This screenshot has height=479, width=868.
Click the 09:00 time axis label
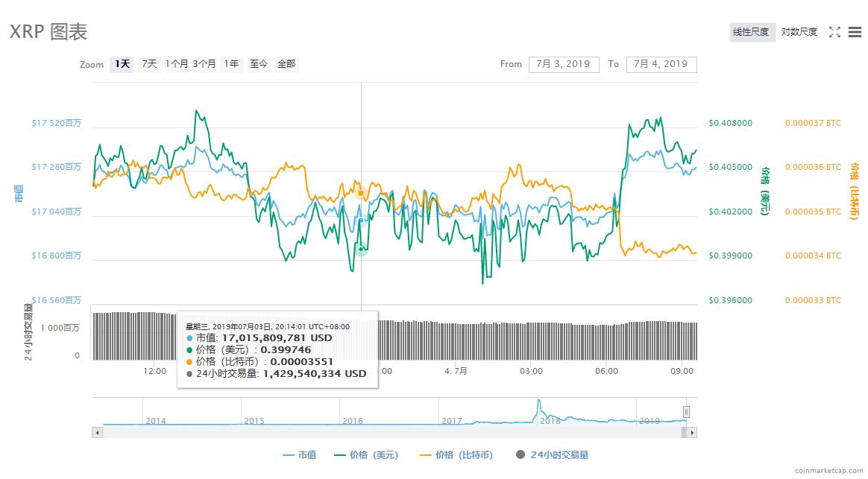click(682, 371)
